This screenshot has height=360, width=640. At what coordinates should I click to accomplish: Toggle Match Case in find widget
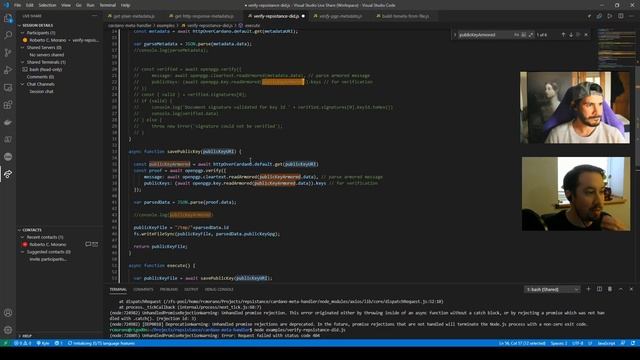click(516, 35)
